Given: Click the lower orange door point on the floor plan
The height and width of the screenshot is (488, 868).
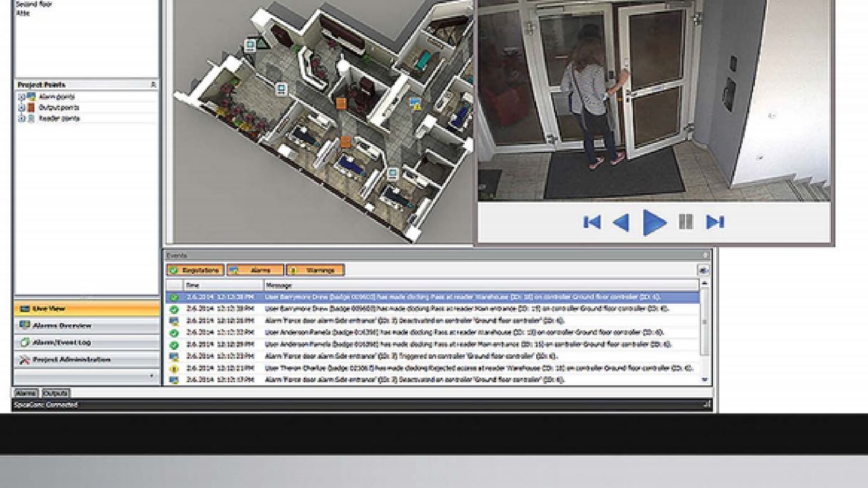Looking at the screenshot, I should click(x=345, y=142).
